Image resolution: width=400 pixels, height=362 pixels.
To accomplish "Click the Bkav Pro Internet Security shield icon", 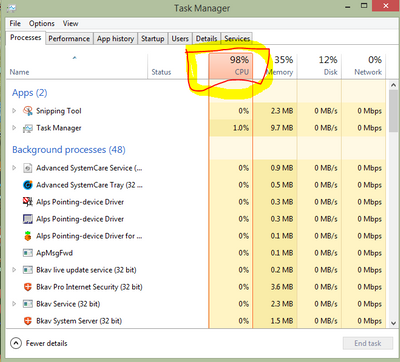I will (28, 287).
